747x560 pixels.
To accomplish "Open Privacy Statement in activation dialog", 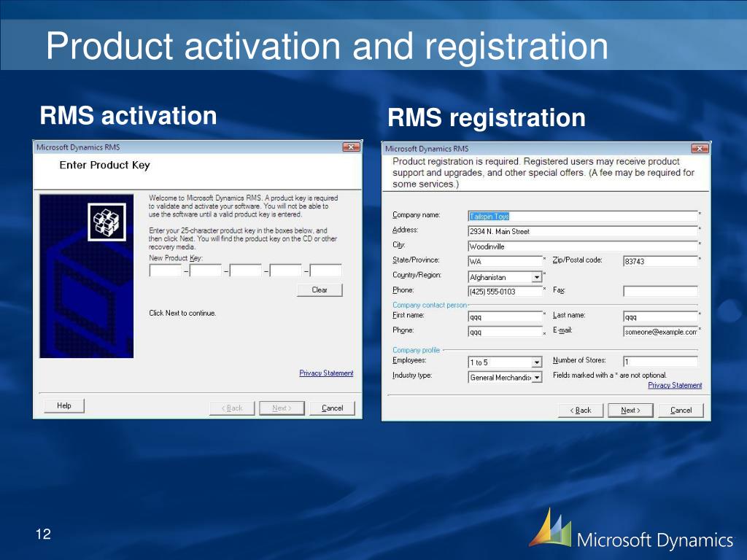I will (326, 373).
